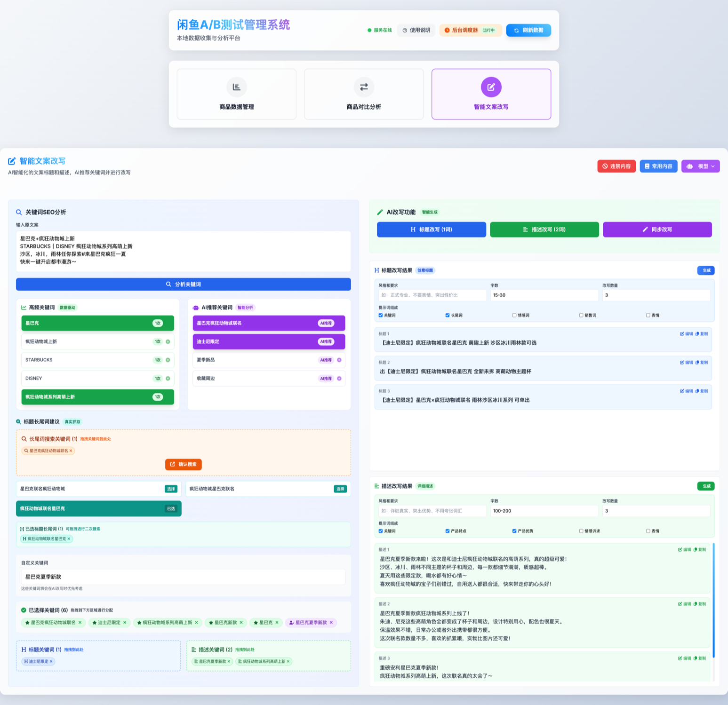Expand the 使用说明 help panel
Viewport: 728px width, 705px height.
point(416,31)
